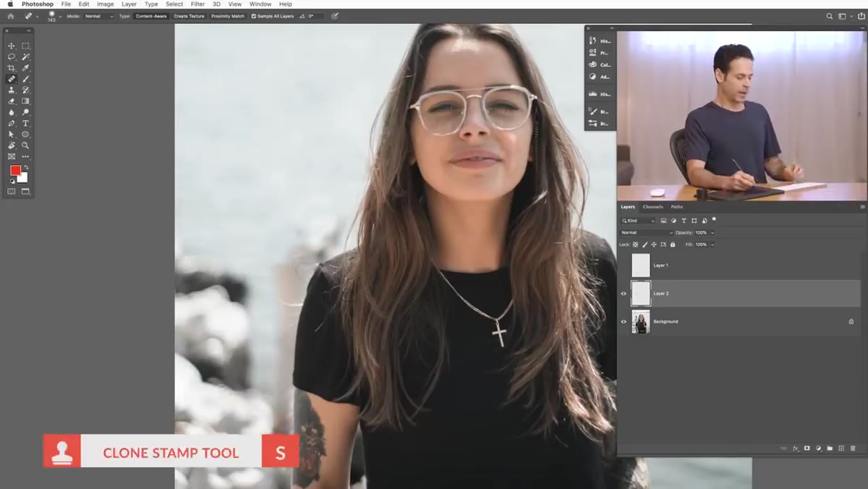The height and width of the screenshot is (489, 868).
Task: Select the Eyedropper tool
Action: point(25,68)
